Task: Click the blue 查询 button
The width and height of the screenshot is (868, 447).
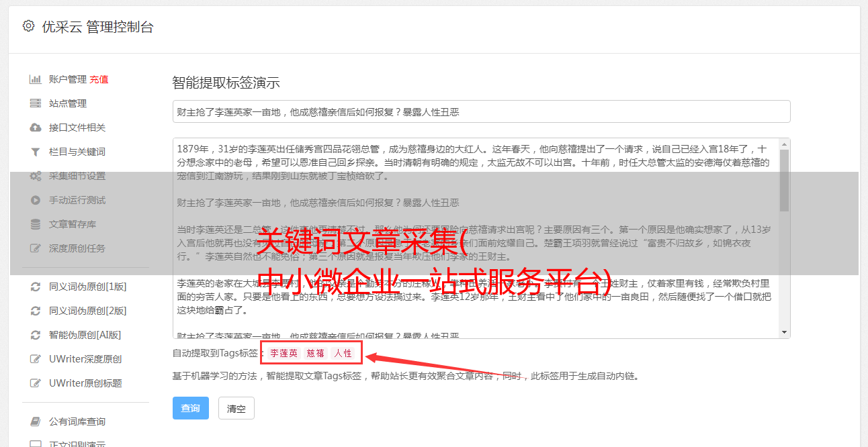Action: (x=191, y=408)
